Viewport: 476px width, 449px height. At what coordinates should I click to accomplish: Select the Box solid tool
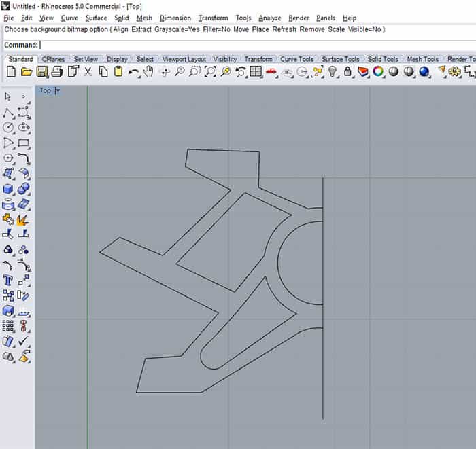[8, 190]
